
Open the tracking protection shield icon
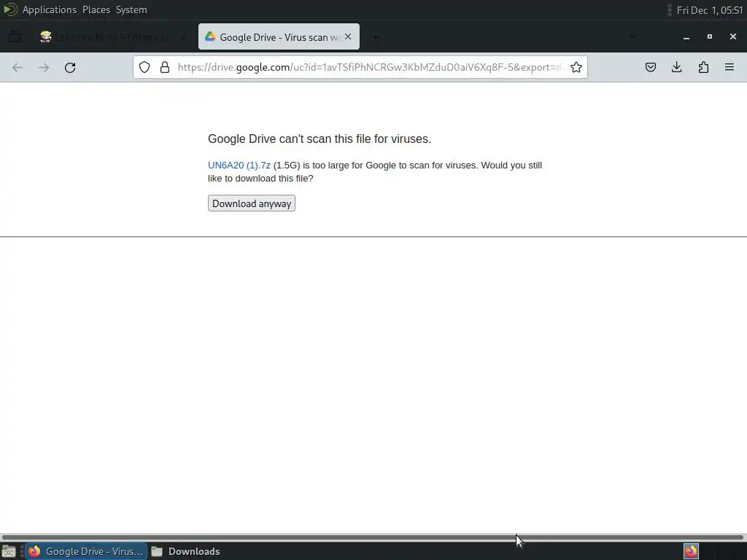tap(144, 67)
